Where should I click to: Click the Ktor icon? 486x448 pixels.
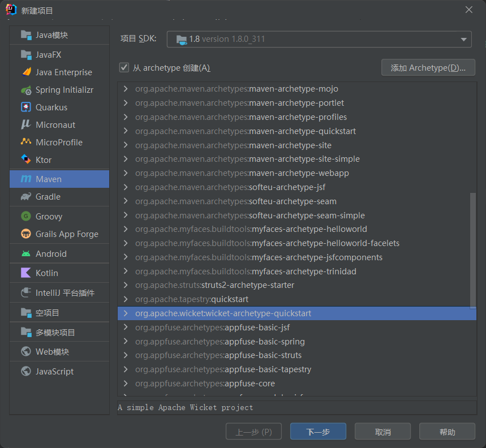[x=26, y=160]
